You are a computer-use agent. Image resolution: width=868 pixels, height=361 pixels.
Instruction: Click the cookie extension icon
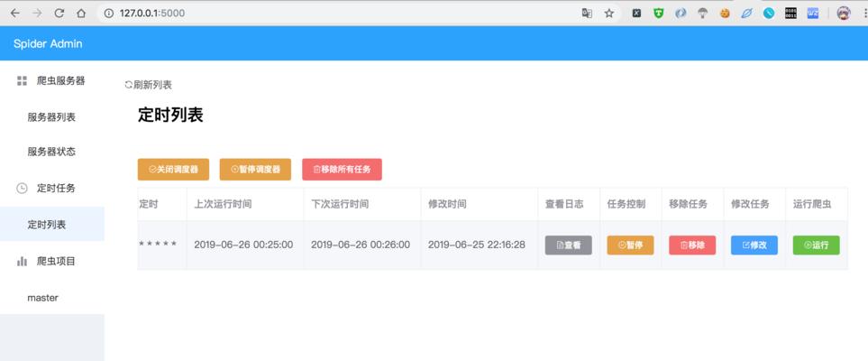tap(725, 14)
